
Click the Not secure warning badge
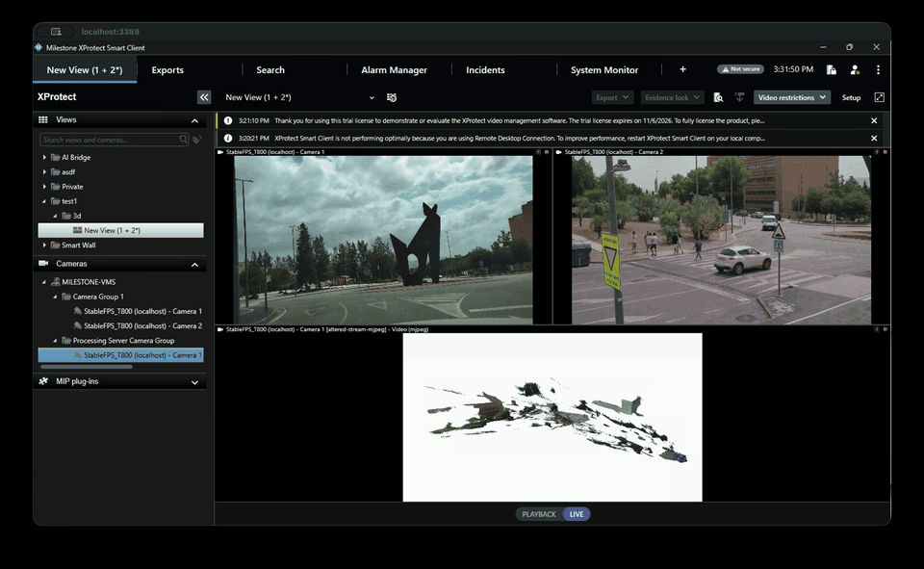coord(740,69)
